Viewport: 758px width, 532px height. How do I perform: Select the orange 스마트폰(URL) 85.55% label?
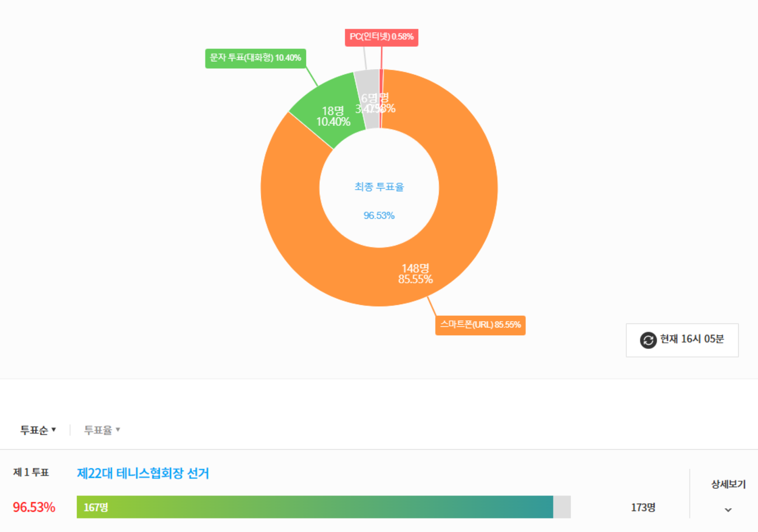point(480,325)
